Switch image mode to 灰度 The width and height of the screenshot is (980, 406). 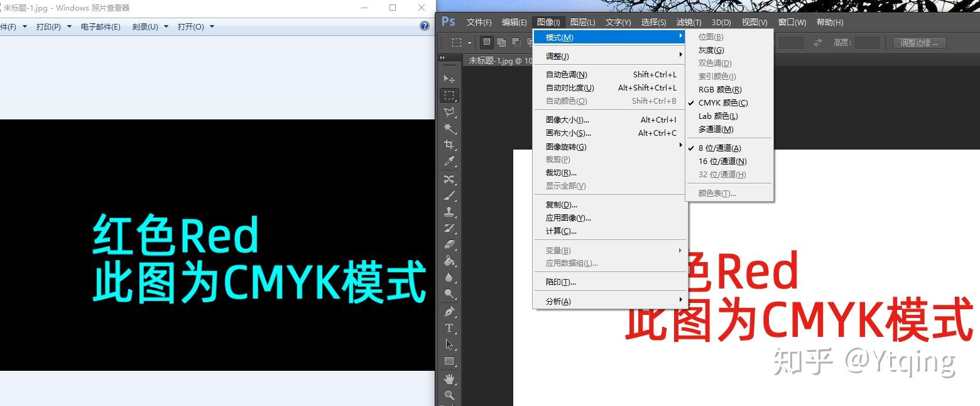click(729, 50)
